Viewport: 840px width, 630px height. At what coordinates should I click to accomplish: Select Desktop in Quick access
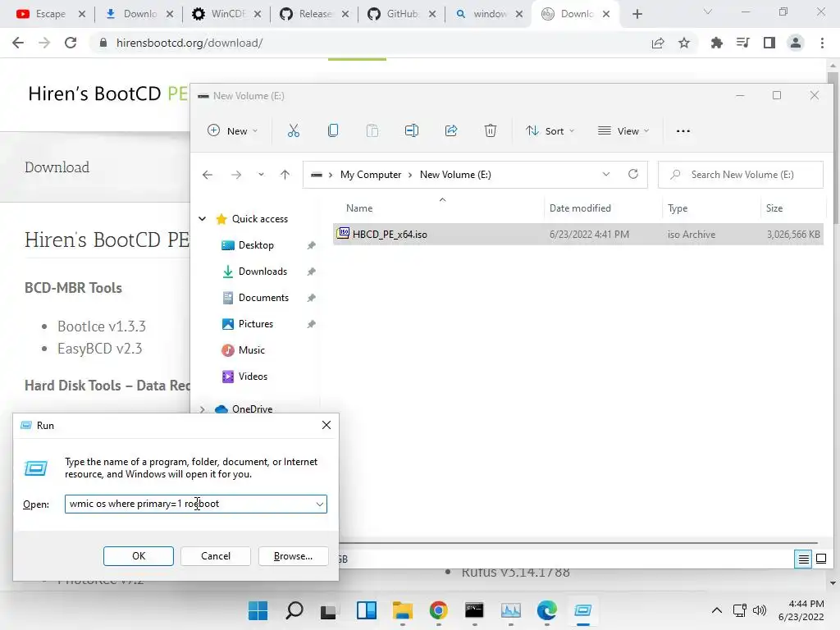[256, 245]
